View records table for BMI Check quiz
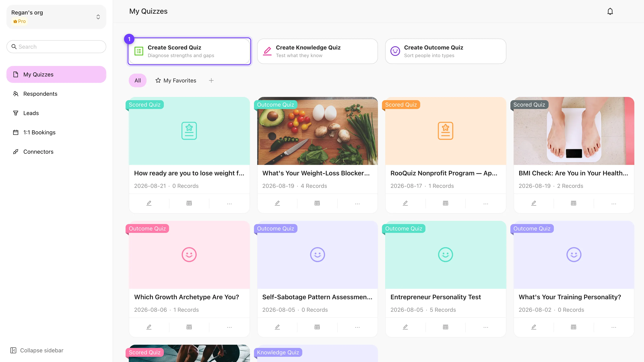The width and height of the screenshot is (644, 362). pyautogui.click(x=574, y=203)
